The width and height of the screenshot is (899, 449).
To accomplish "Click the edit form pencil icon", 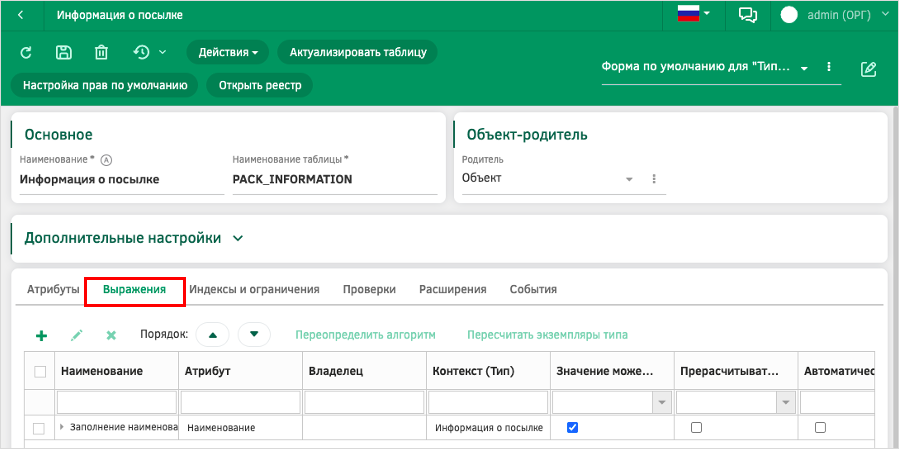I will pyautogui.click(x=869, y=69).
